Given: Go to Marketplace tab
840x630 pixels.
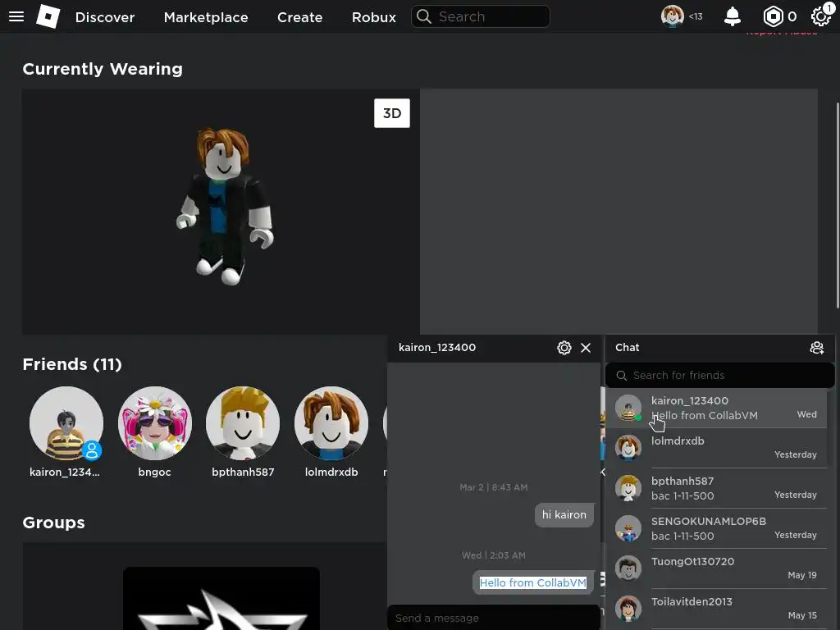Looking at the screenshot, I should tap(206, 17).
